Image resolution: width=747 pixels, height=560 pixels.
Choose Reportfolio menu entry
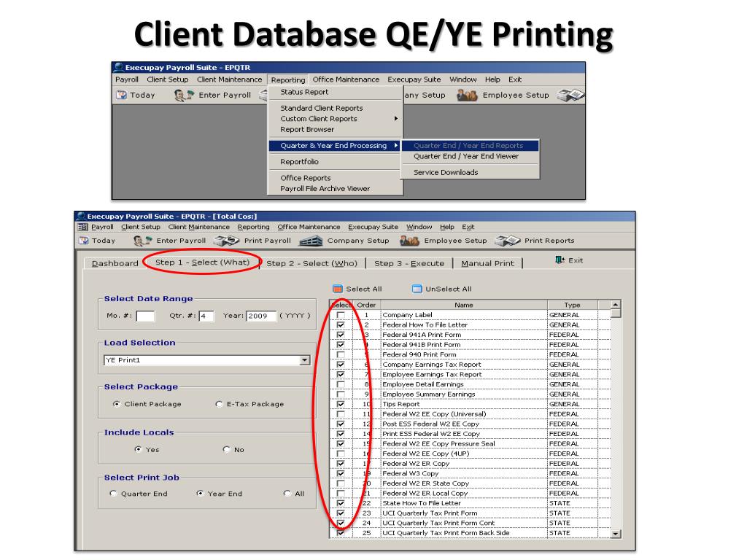tap(299, 162)
